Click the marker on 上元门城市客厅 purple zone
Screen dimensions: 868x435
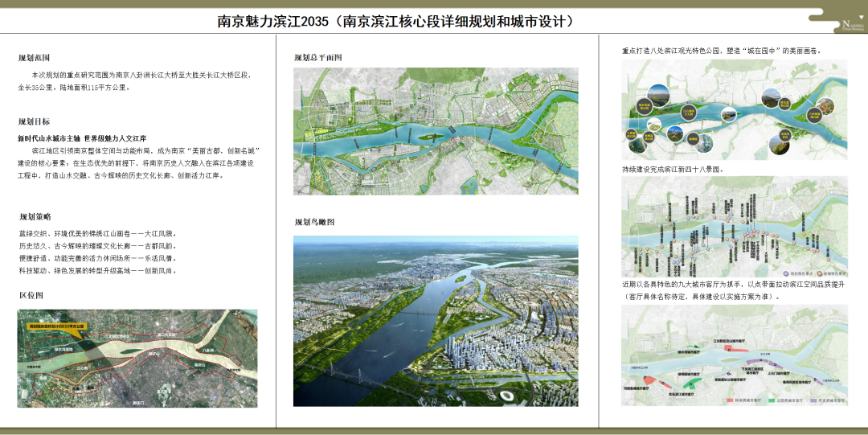[x=775, y=364]
